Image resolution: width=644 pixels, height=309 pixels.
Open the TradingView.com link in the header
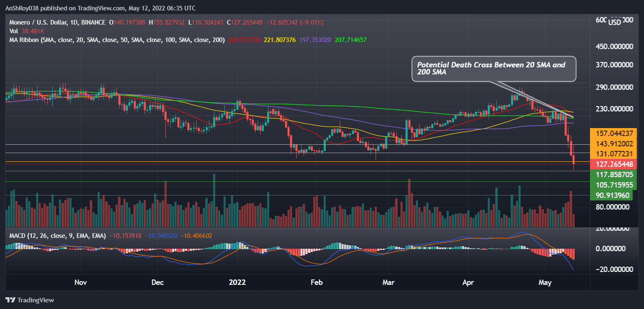coord(101,8)
